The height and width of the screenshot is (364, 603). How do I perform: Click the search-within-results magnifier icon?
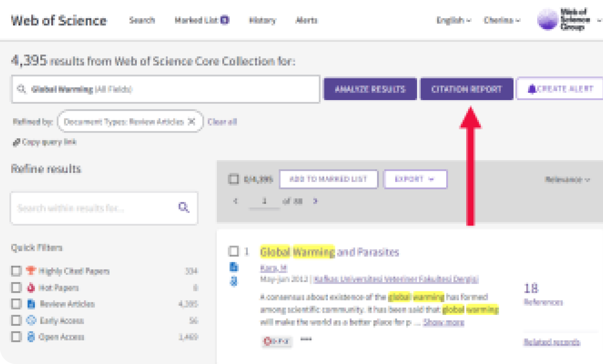[x=183, y=208]
